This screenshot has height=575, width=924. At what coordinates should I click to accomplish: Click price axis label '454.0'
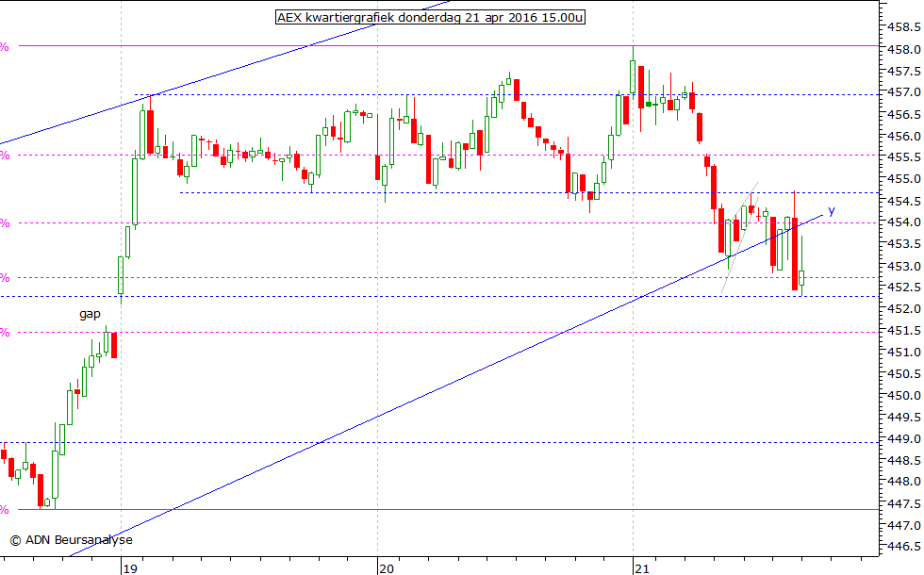904,222
